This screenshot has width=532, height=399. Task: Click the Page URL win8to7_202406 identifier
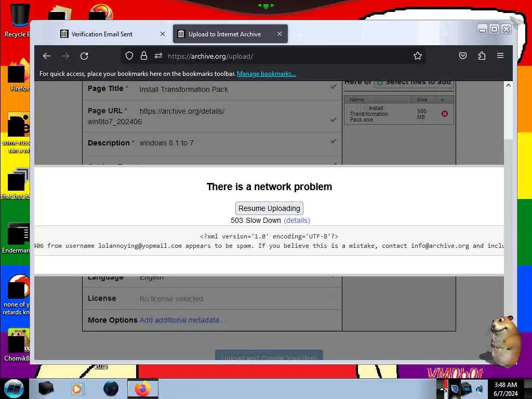click(x=115, y=122)
